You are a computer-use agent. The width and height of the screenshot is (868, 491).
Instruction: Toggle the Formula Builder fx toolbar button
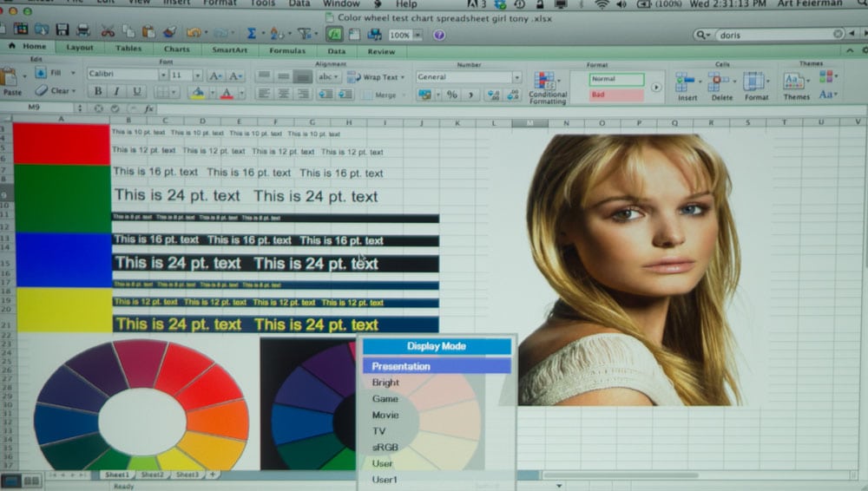coord(334,35)
